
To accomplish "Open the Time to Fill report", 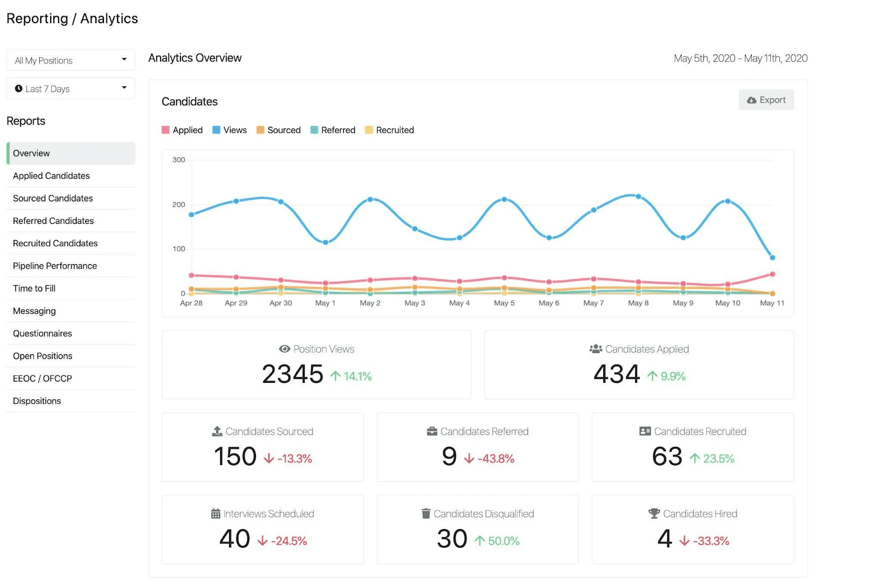I will tap(71, 288).
